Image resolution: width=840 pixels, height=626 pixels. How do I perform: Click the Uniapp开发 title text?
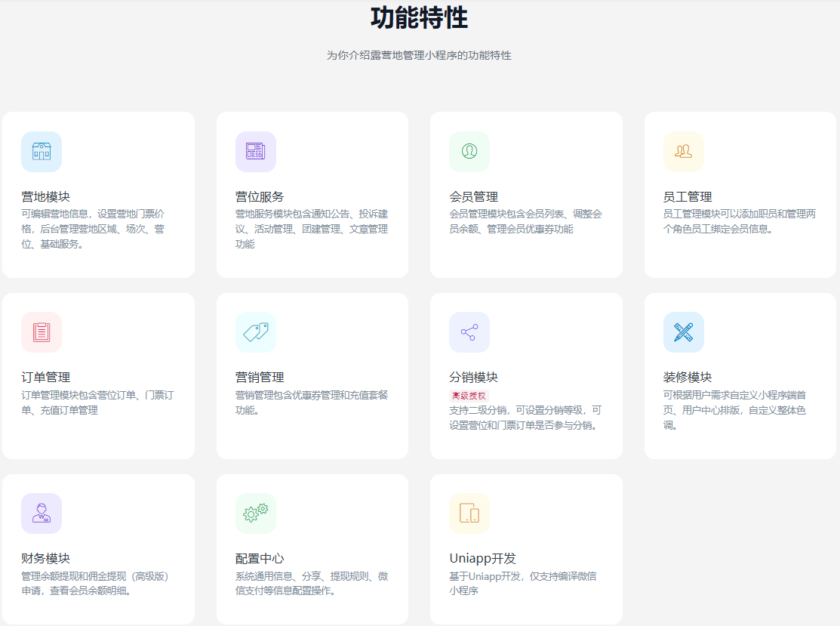pos(482,559)
